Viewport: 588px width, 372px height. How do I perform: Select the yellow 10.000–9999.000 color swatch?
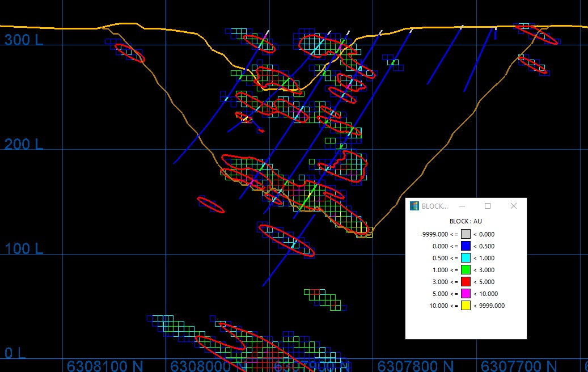pyautogui.click(x=466, y=306)
